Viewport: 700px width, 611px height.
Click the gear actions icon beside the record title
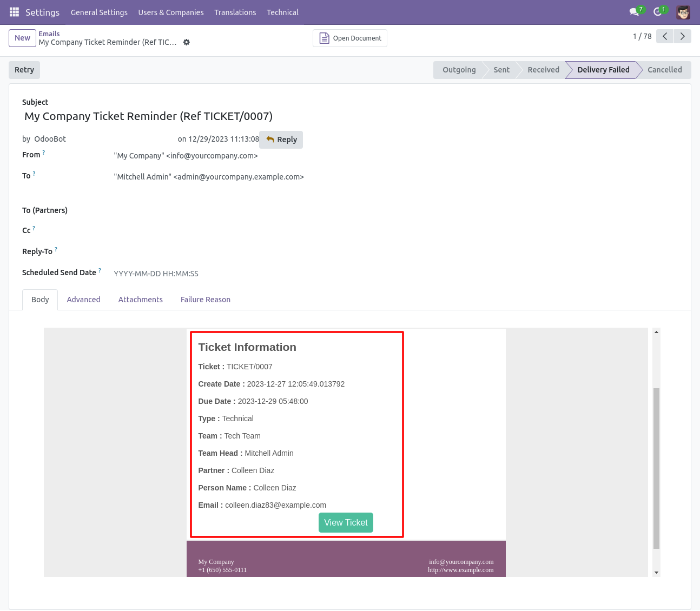pyautogui.click(x=187, y=42)
